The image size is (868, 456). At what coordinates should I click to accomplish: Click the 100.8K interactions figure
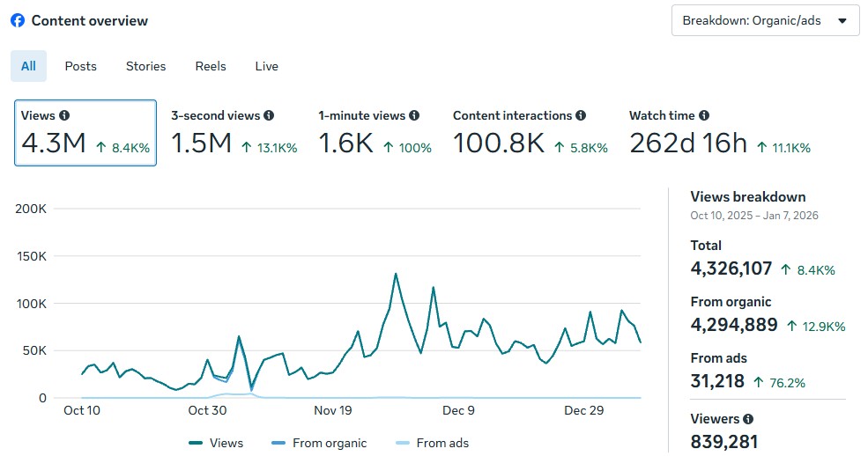(499, 143)
